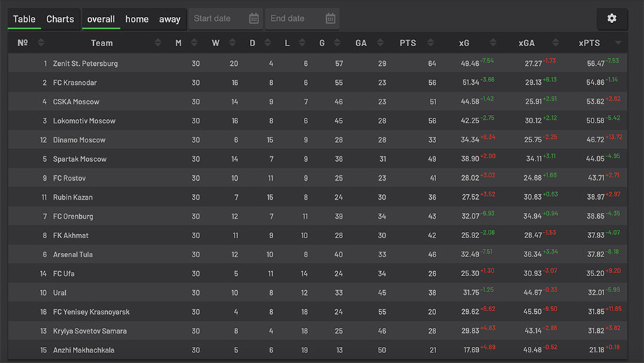Screen dimensions: 644x363
Task: Select the away matches filter
Action: pyautogui.click(x=169, y=20)
